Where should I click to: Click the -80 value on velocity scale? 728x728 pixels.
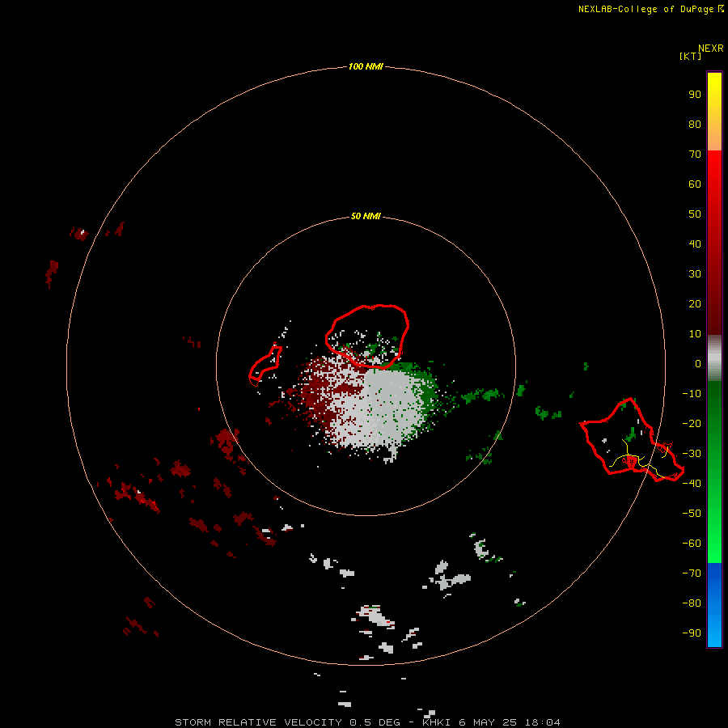point(692,603)
